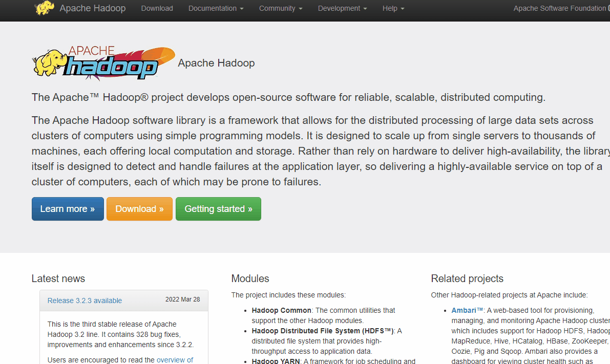610x364 pixels.
Task: Click the Latest news heading
Action: pos(58,279)
